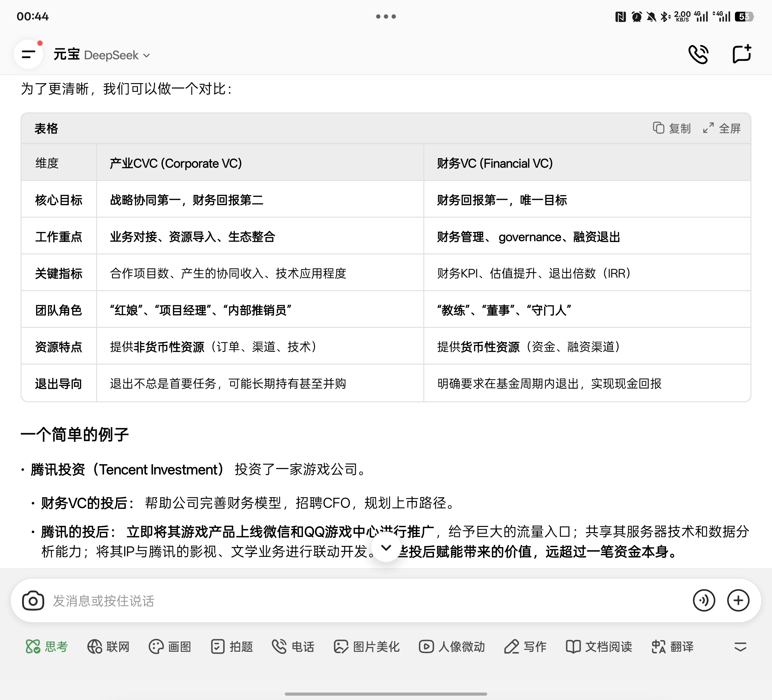Image resolution: width=772 pixels, height=700 pixels.
Task: Open 翻译 translate tool
Action: click(672, 647)
